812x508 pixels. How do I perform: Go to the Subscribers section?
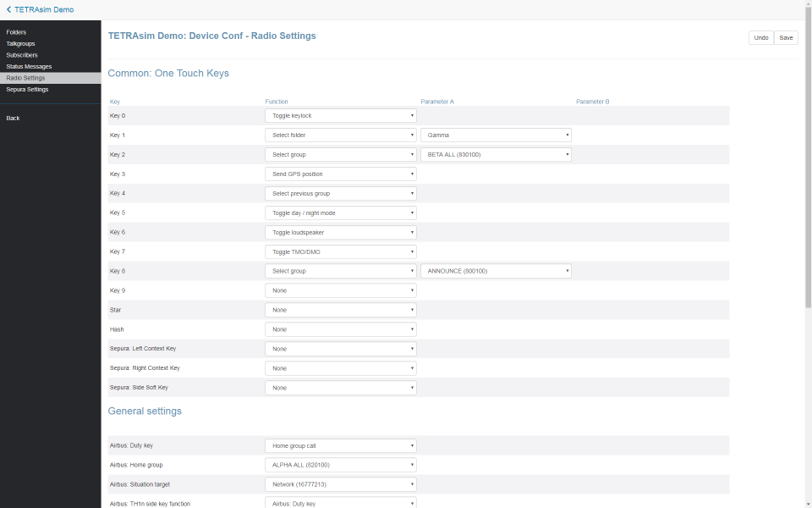22,55
